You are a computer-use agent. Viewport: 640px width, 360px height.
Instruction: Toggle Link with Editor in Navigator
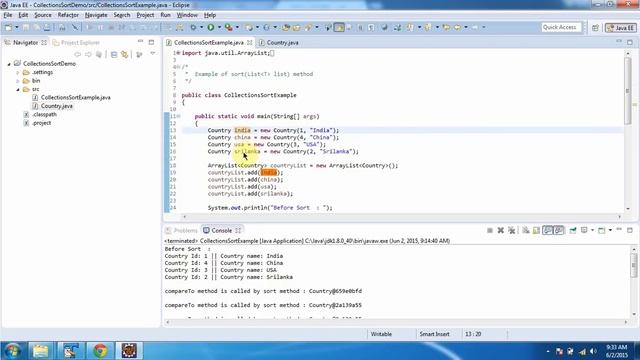point(124,54)
